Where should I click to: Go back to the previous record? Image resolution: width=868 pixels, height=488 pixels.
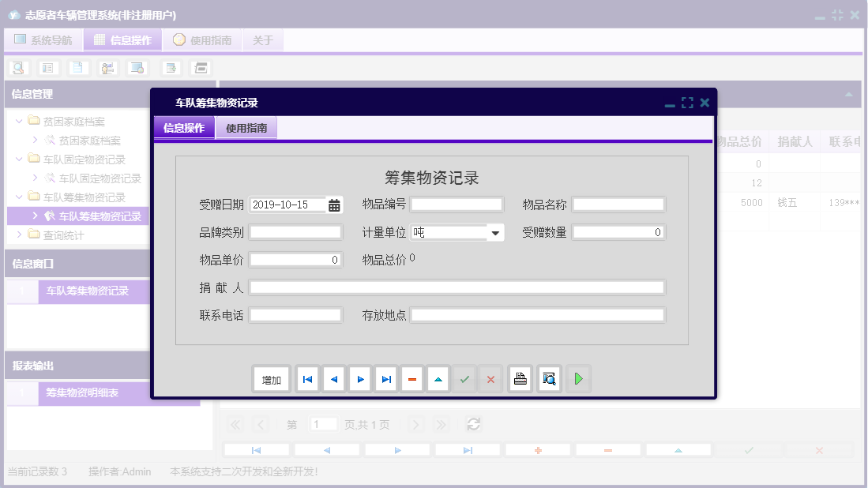click(x=333, y=378)
